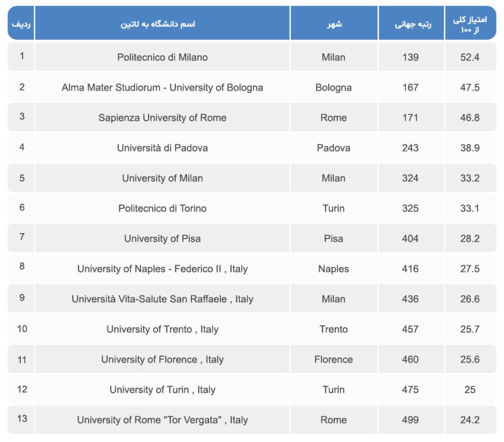Select the world rank value 139

[410, 57]
